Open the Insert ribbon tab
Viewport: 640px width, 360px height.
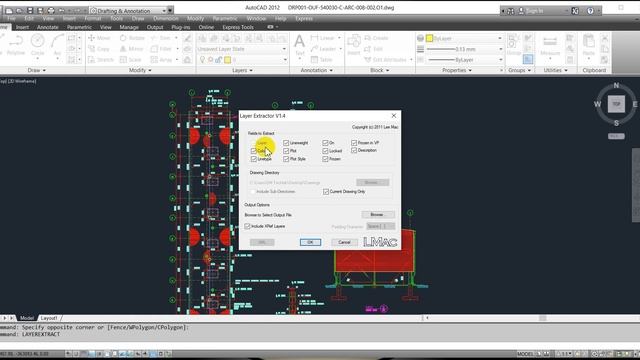click(x=22, y=27)
